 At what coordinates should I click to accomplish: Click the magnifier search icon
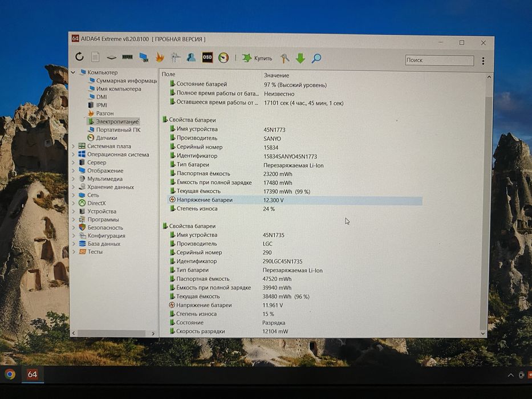pos(316,58)
